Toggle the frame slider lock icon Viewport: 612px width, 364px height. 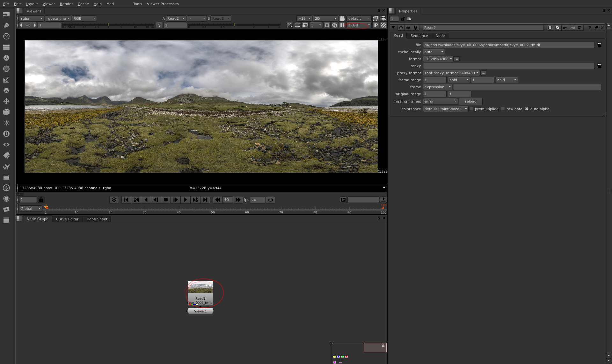41,200
